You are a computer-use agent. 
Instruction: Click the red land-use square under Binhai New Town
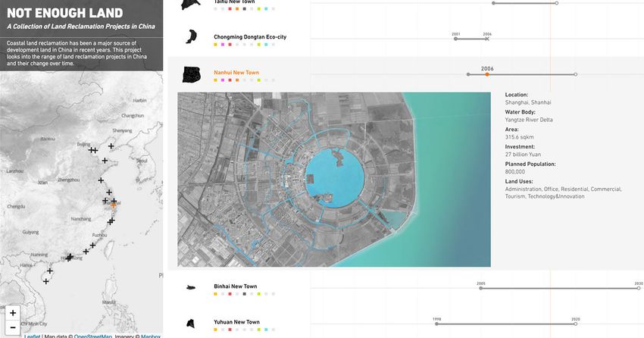(x=230, y=294)
